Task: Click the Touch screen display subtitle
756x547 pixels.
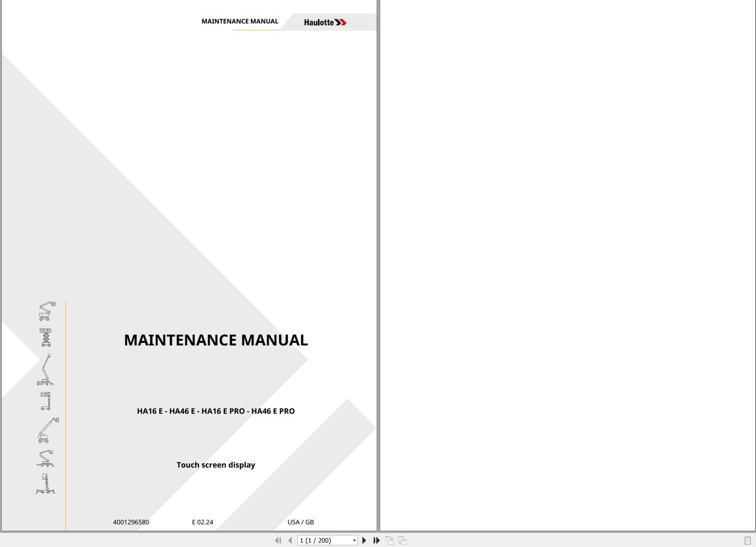Action: [216, 465]
